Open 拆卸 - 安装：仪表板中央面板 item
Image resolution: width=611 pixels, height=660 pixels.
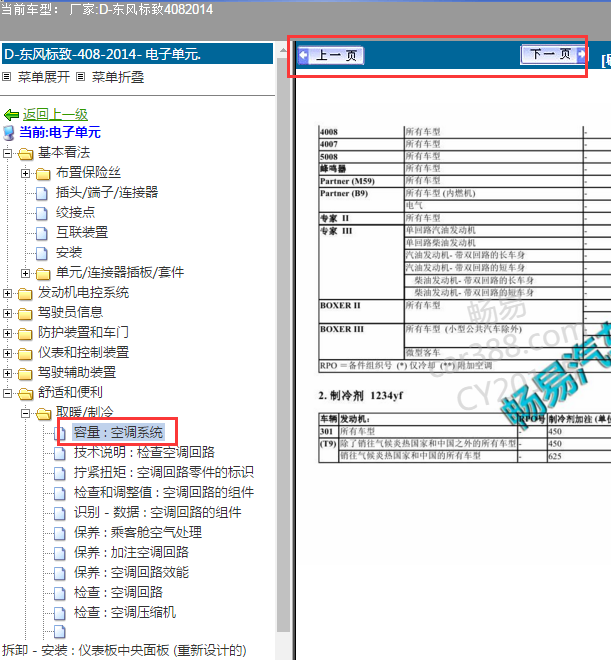(x=124, y=650)
